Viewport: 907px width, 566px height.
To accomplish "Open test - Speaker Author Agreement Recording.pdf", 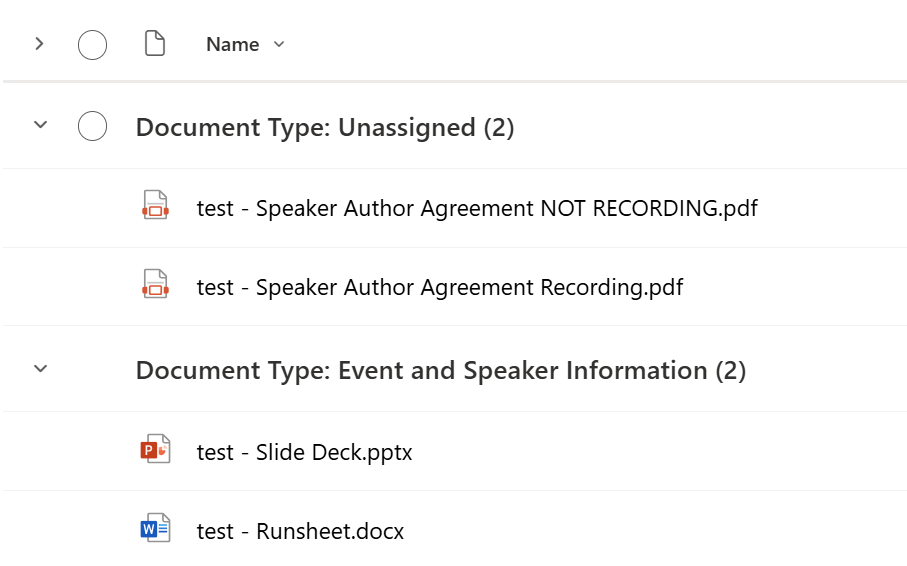I will [x=440, y=287].
